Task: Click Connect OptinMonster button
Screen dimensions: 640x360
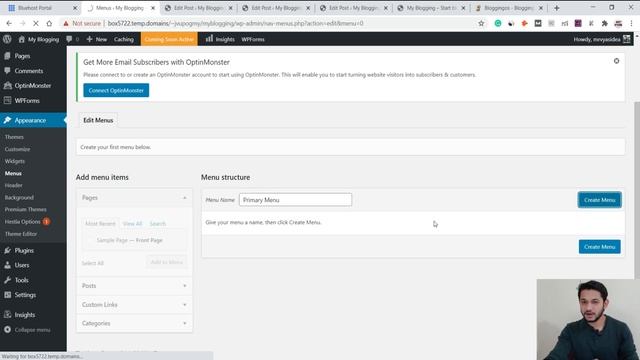Action: [116, 90]
